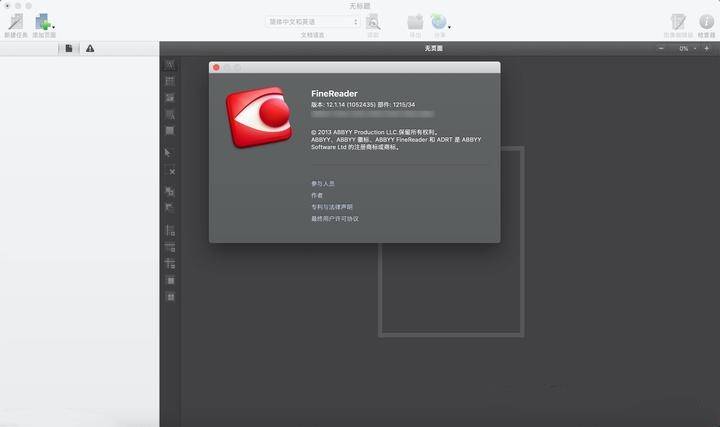Select the add vertical separator tool
Screen dimensions: 720x427
(x=170, y=230)
